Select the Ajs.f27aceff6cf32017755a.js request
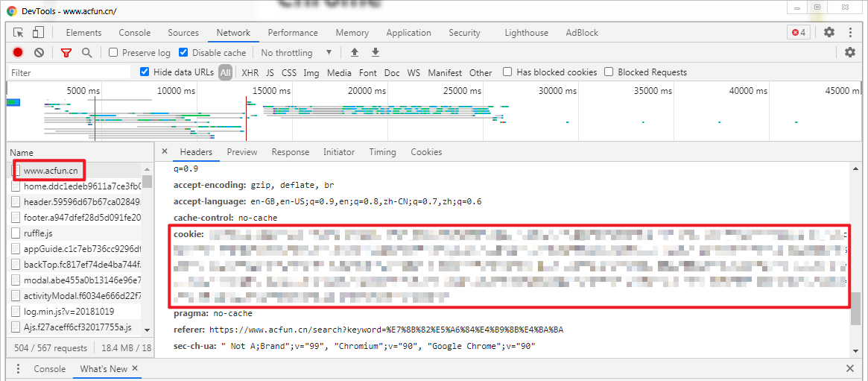 coord(75,327)
